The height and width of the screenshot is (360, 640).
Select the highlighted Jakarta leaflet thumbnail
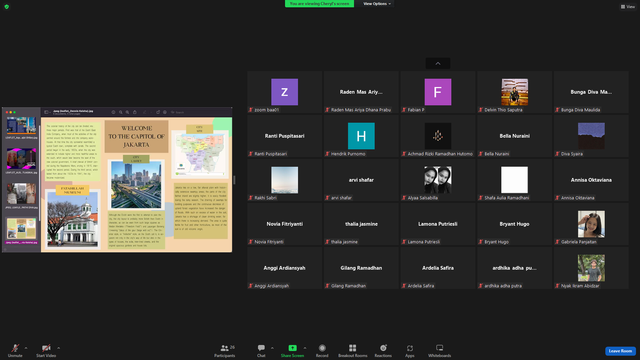[x=21, y=229]
